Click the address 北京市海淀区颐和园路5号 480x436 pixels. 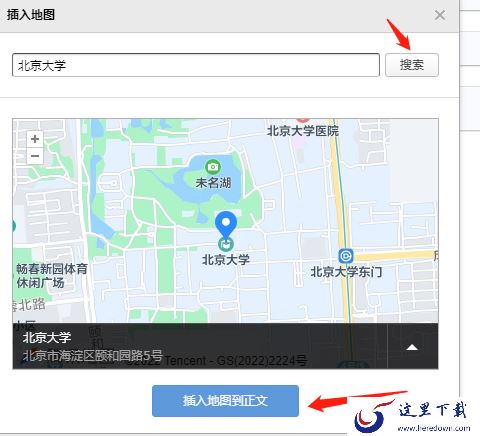(92, 356)
